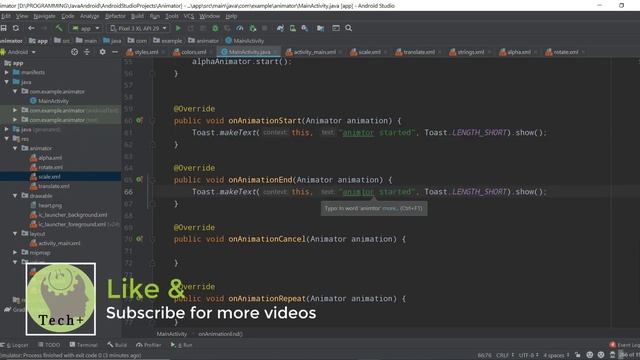Open the TODO tool window button
The image size is (640, 360).
[x=49, y=345]
